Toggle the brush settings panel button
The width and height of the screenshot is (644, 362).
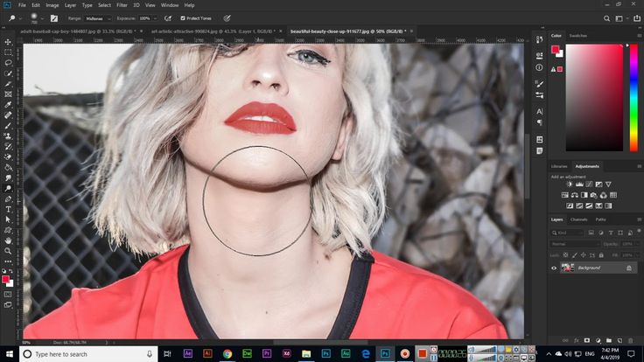53,18
